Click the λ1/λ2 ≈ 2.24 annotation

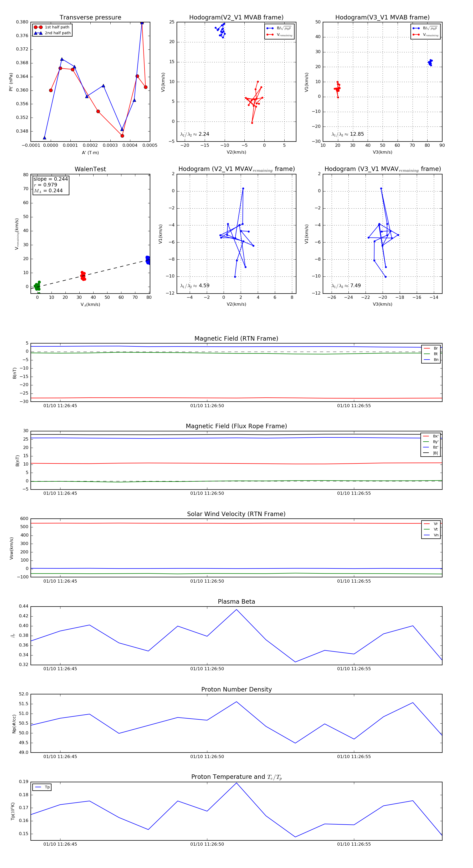click(194, 134)
